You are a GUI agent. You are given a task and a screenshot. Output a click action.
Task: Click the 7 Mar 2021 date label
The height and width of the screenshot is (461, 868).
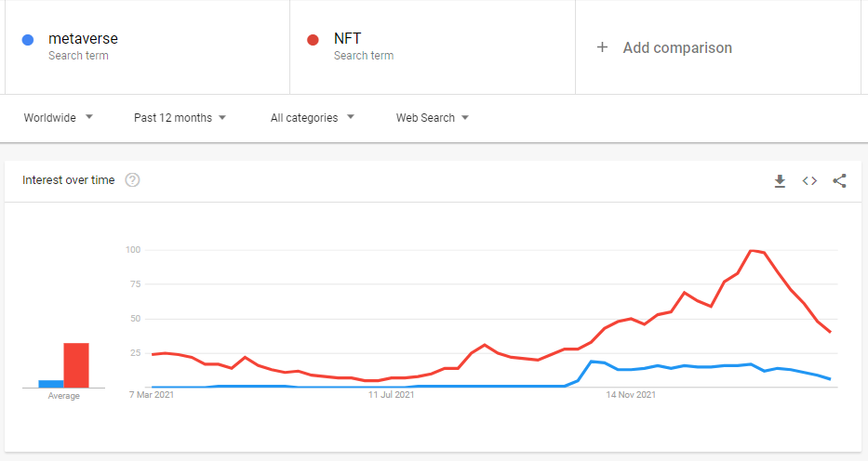point(152,395)
